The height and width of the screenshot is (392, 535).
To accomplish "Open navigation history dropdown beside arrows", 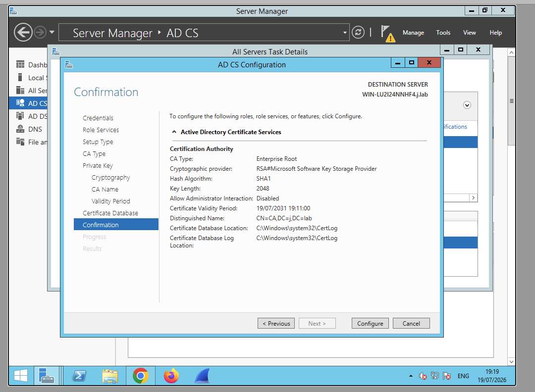I will click(x=52, y=32).
